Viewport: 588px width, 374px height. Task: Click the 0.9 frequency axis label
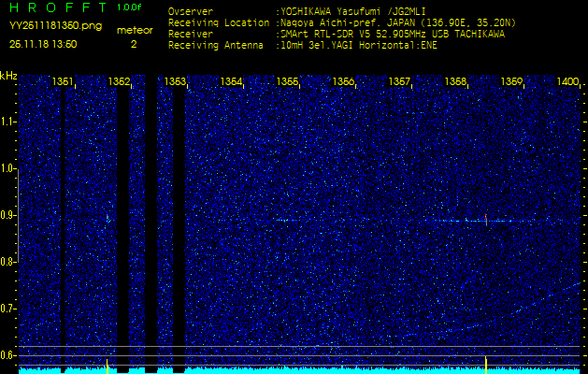click(8, 214)
